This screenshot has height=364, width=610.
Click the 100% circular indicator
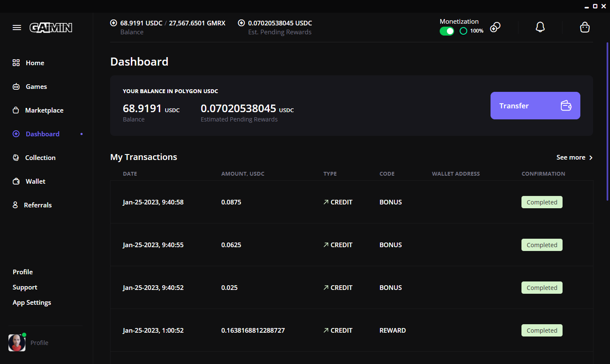coord(463,31)
